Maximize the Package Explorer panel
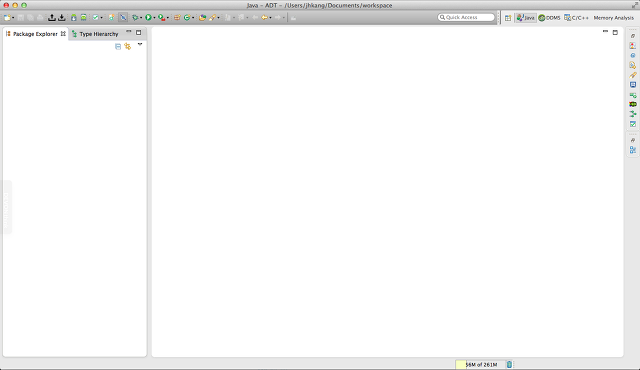The height and width of the screenshot is (370, 640). coord(138,32)
